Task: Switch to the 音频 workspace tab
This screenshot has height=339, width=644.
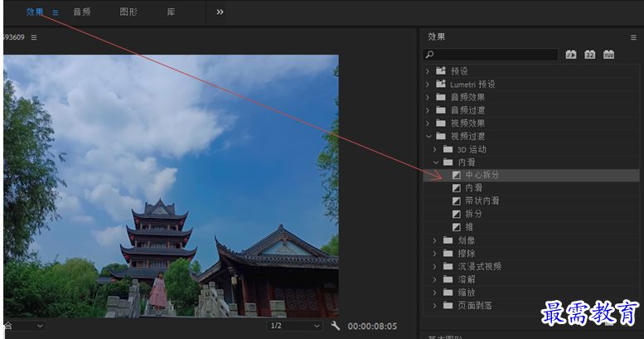Action: [82, 12]
